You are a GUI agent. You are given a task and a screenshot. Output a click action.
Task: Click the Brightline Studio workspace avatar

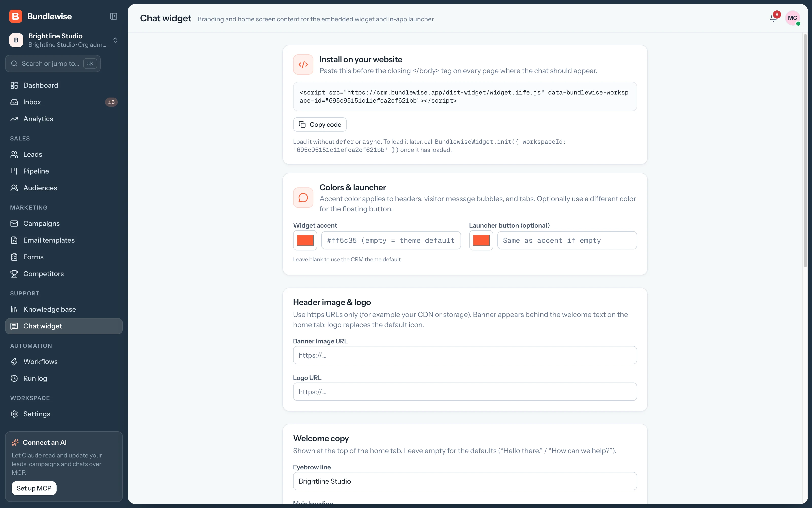click(16, 40)
